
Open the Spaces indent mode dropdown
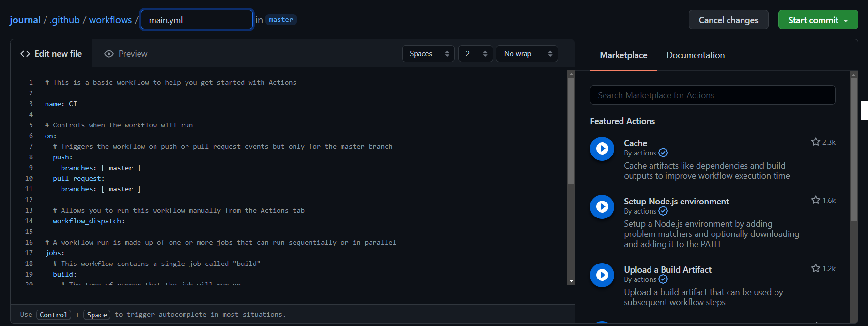429,54
